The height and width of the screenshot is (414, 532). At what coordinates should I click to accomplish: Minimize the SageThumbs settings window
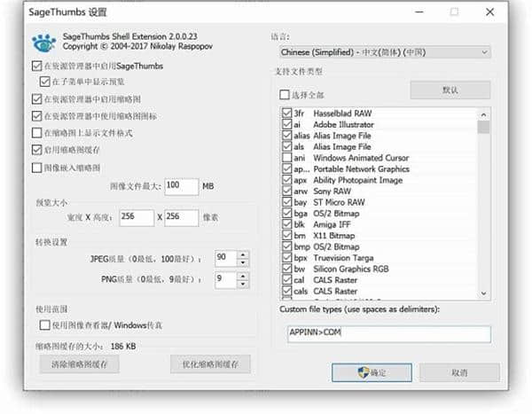coord(419,12)
